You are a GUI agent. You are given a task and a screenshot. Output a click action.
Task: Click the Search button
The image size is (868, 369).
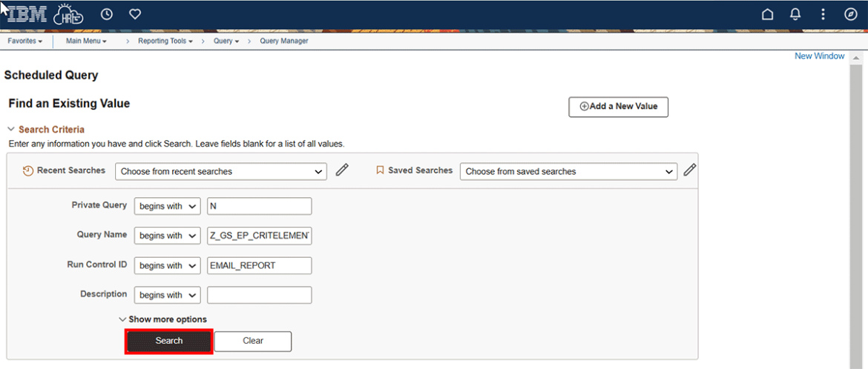[169, 341]
